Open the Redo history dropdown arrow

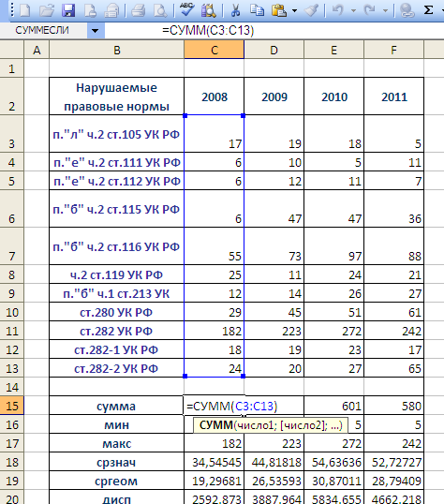click(385, 11)
